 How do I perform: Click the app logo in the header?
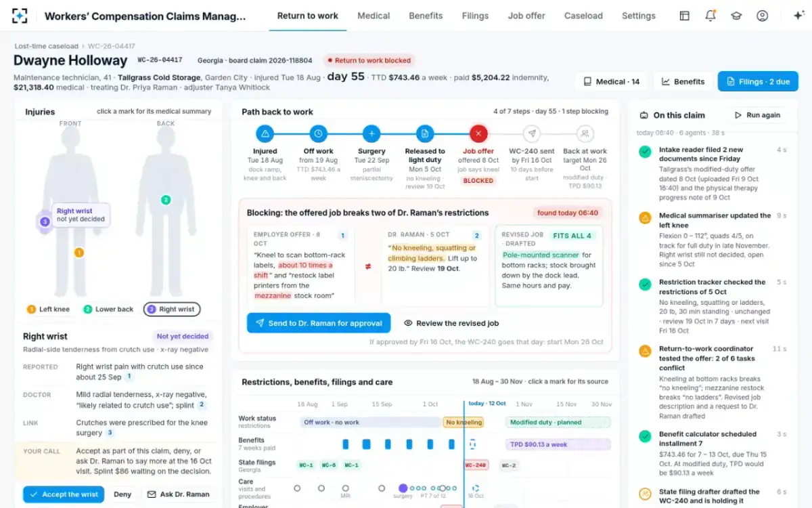(x=20, y=16)
